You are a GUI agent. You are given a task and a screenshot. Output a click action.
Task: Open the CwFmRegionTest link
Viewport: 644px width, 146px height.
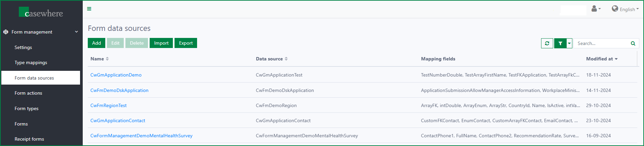click(x=109, y=105)
